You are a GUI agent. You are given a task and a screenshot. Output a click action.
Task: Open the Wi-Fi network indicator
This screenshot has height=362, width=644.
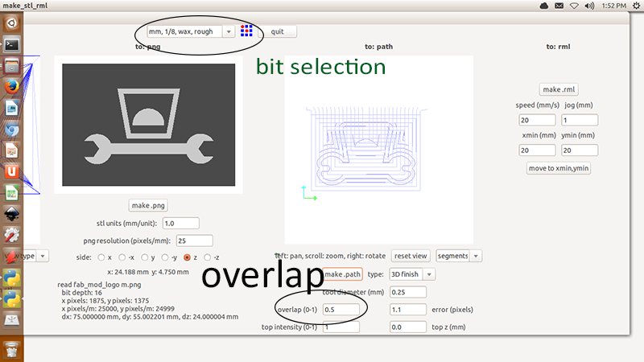pyautogui.click(x=574, y=6)
